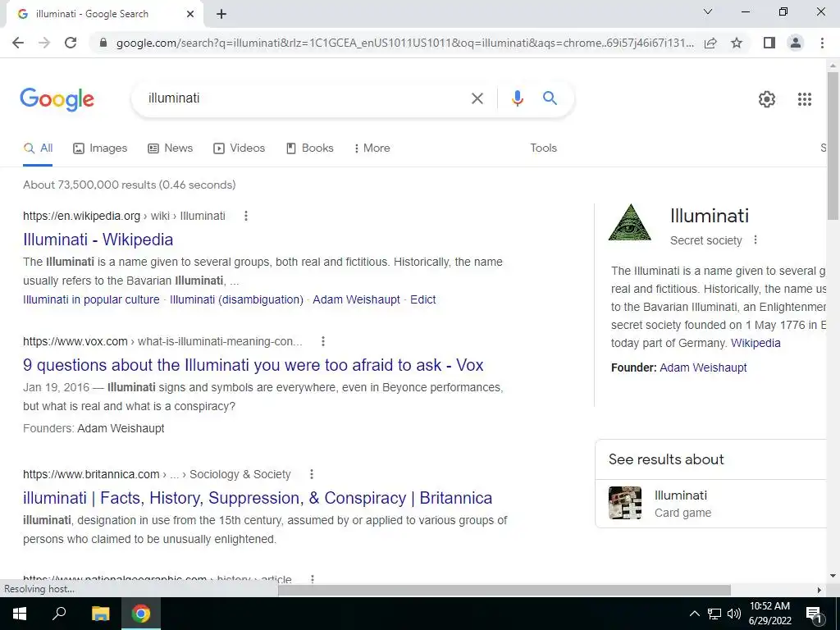The height and width of the screenshot is (630, 840).
Task: Switch to the Videos tab
Action: click(239, 148)
